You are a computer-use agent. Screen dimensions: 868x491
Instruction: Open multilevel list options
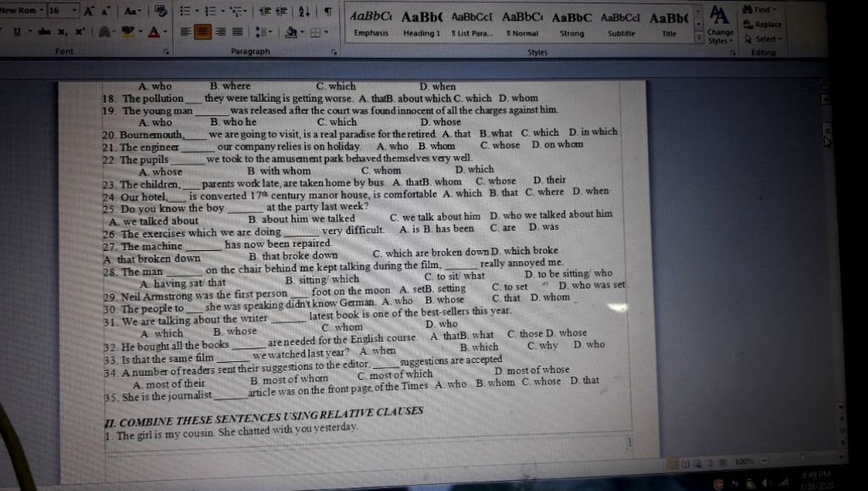pos(238,11)
